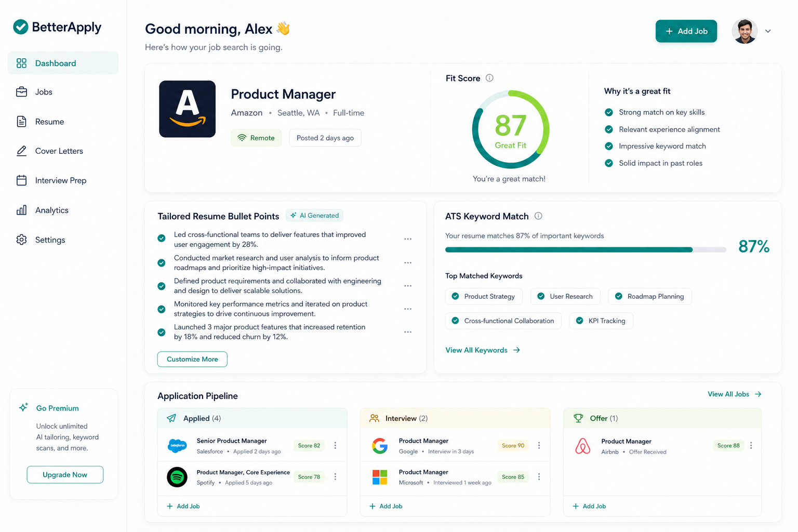Click the AI Generated sparkle badge
The width and height of the screenshot is (798, 532).
coord(314,215)
